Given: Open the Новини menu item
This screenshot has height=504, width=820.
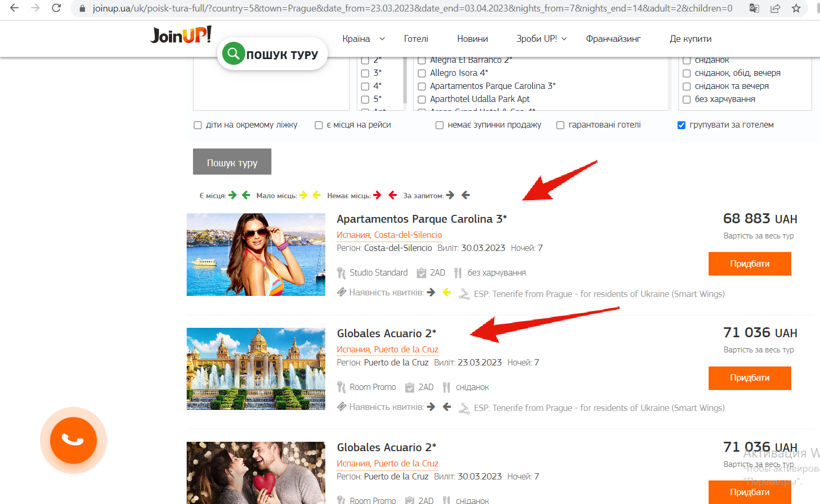Looking at the screenshot, I should [472, 39].
